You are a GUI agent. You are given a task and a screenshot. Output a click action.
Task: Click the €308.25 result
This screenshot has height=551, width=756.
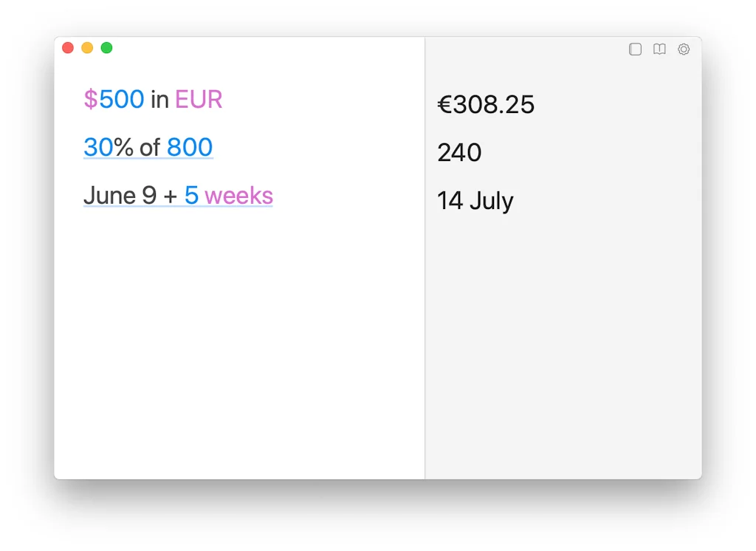486,105
